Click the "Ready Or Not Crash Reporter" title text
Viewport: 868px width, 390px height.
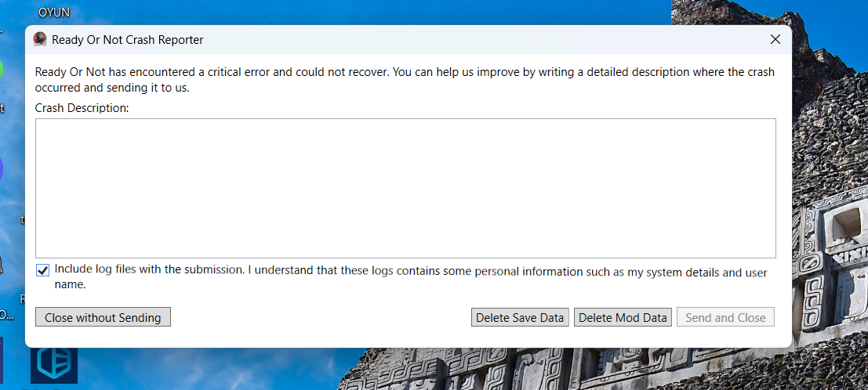127,40
